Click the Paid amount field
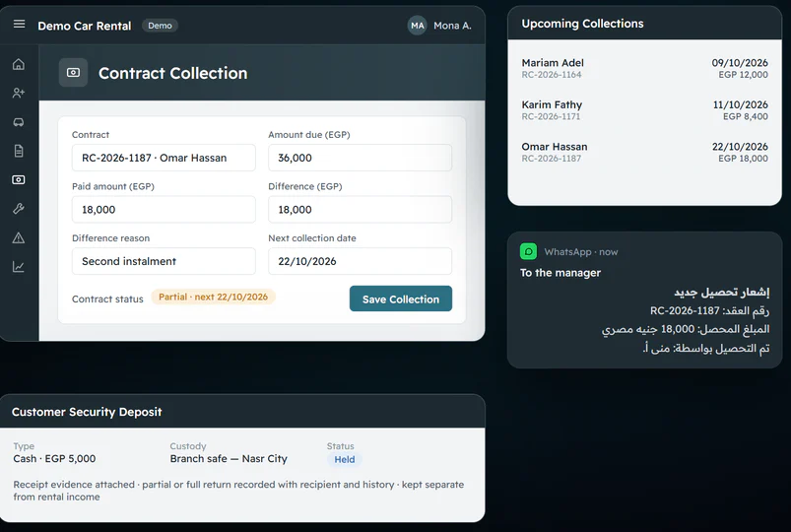 164,210
